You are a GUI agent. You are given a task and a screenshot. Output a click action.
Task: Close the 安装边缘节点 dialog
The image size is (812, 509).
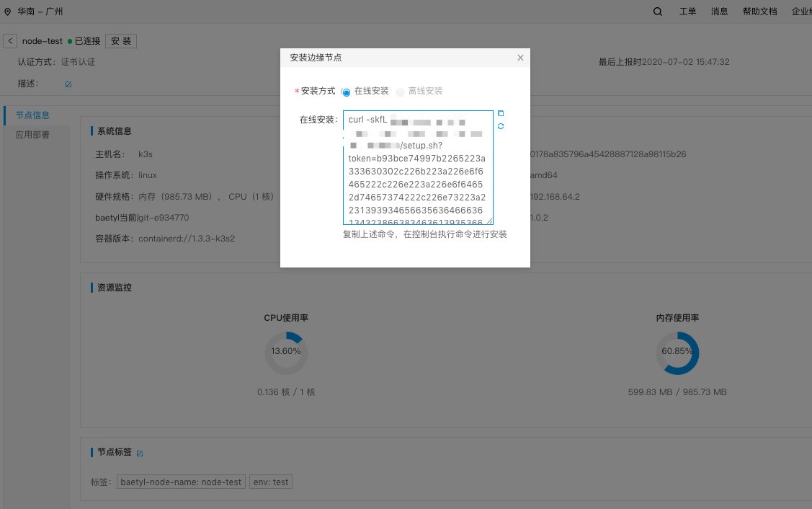pyautogui.click(x=520, y=58)
